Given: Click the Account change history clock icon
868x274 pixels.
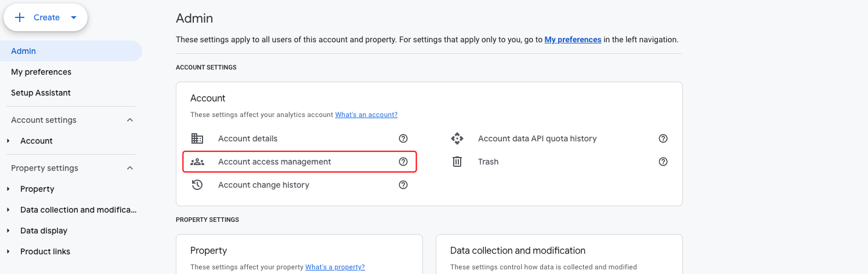Looking at the screenshot, I should pyautogui.click(x=197, y=185).
